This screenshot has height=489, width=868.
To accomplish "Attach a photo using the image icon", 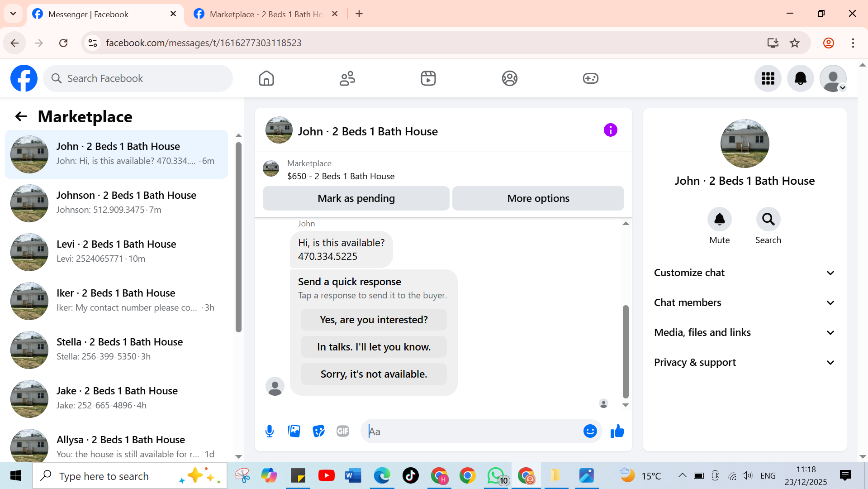I will coord(294,431).
